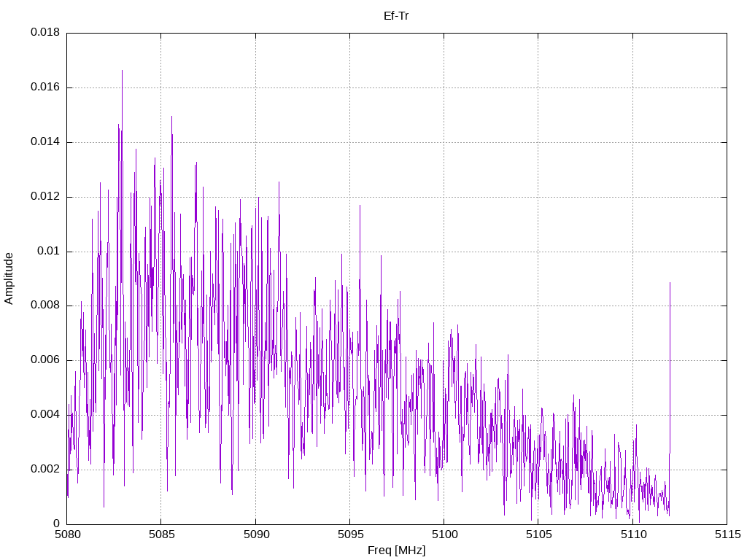Click the y-axis value 0 at origin
The width and height of the screenshot is (747, 560).
pos(57,524)
